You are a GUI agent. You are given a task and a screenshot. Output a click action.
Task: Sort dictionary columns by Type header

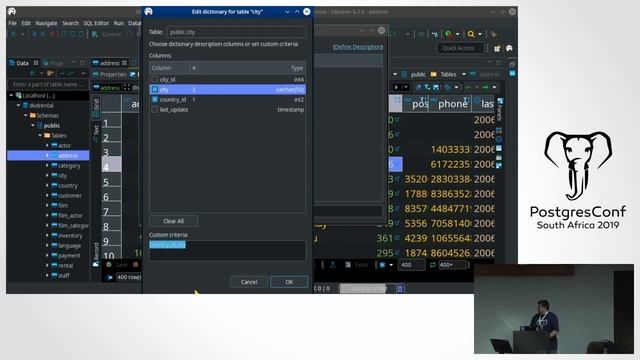point(297,68)
